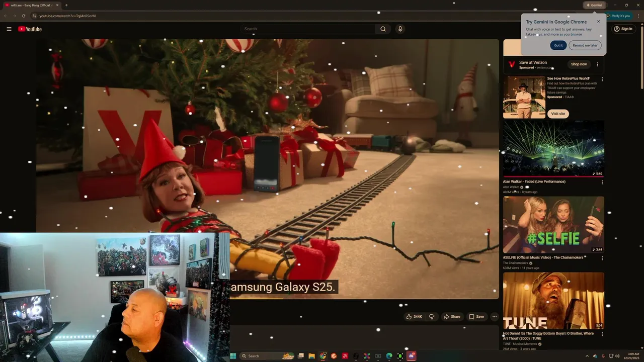Save the video to a playlist
Image resolution: width=644 pixels, height=362 pixels.
[x=476, y=317]
